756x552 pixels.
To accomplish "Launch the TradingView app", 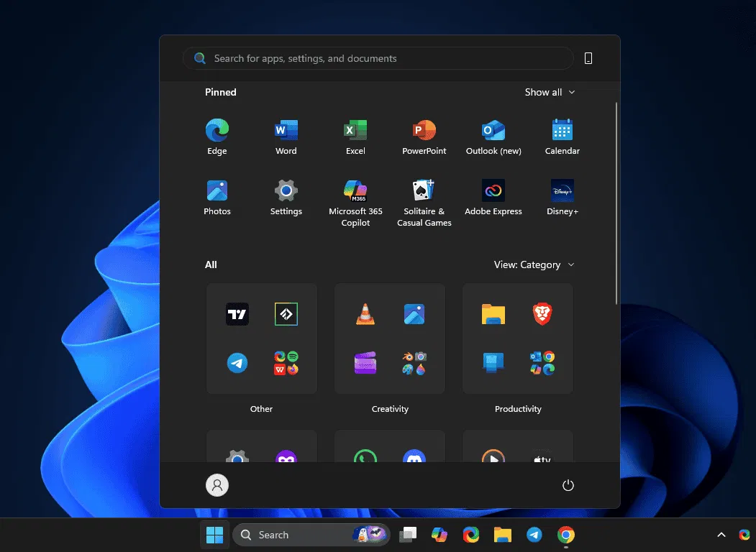I will point(237,313).
